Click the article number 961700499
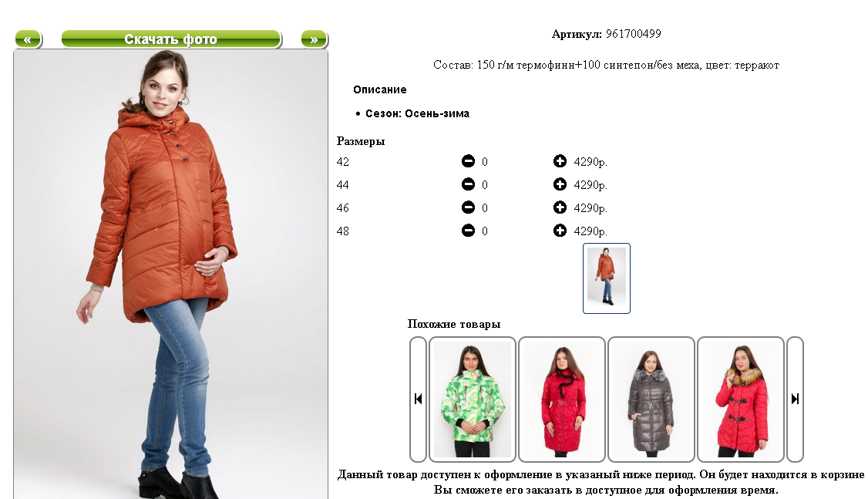 click(x=634, y=34)
